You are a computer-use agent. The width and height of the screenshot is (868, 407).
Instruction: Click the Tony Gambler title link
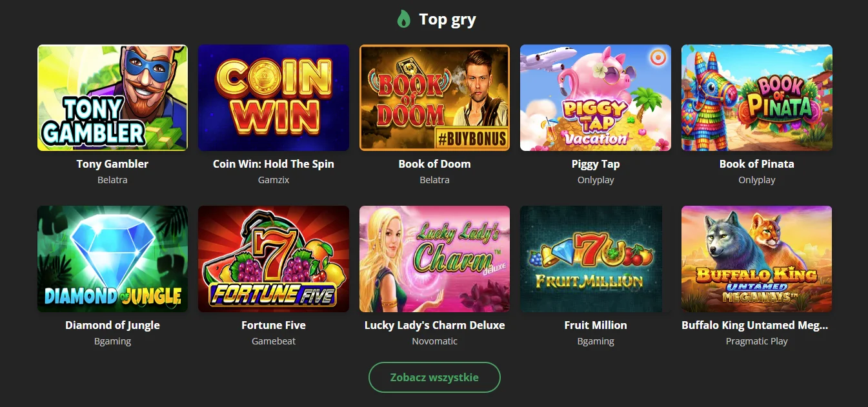(x=112, y=164)
